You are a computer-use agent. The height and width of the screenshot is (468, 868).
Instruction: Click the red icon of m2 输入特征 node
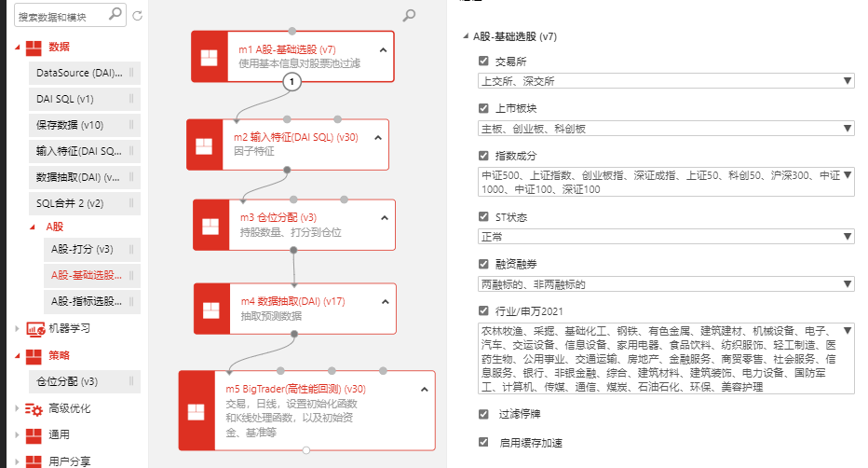[204, 145]
